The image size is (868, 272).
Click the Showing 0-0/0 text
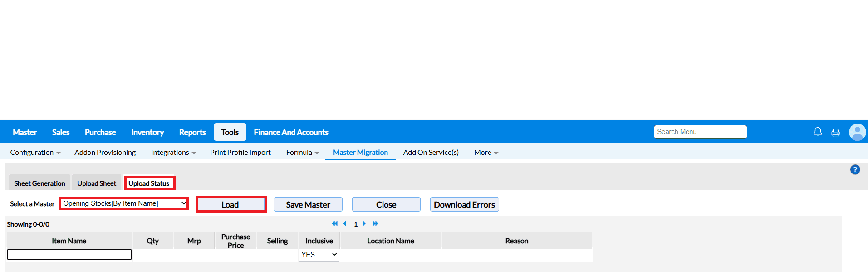[28, 224]
